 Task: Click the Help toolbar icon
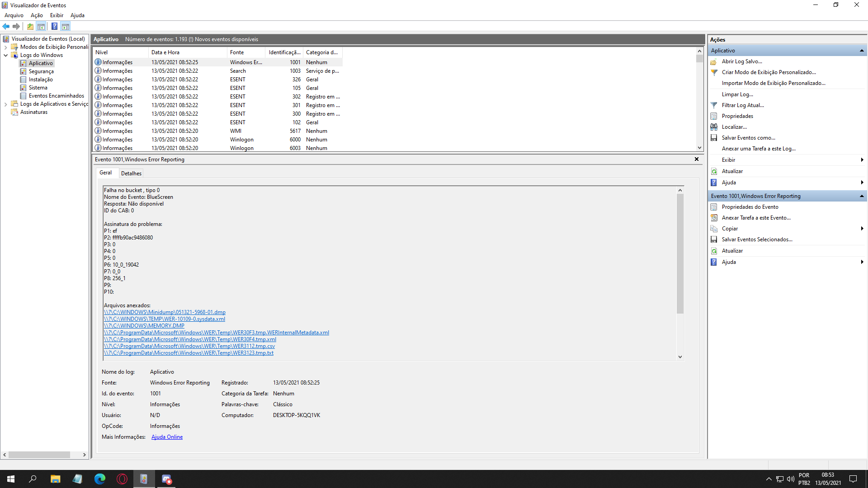[x=54, y=26]
